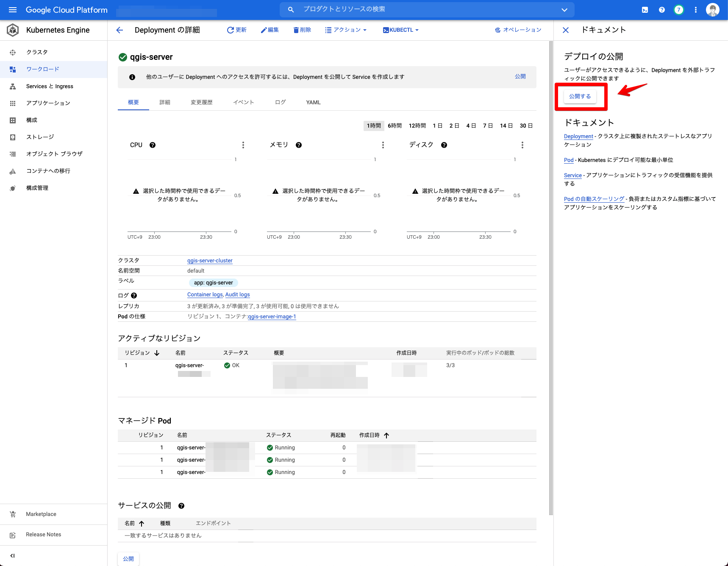The image size is (728, 566).
Task: Open 構成管理 in the sidebar
Action: 53,188
